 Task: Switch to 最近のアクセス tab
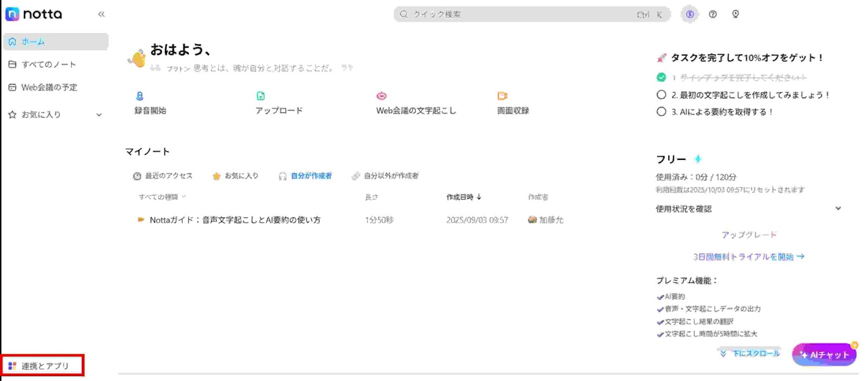coord(163,176)
